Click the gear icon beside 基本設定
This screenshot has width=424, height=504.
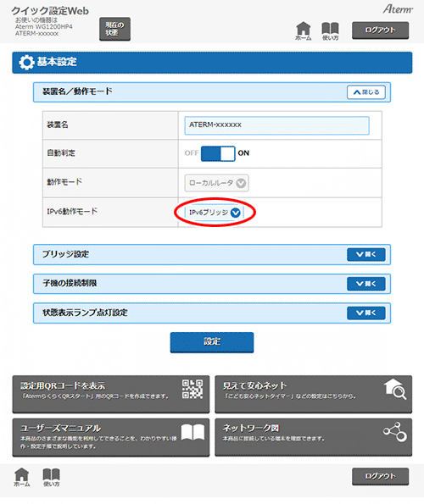(x=26, y=63)
